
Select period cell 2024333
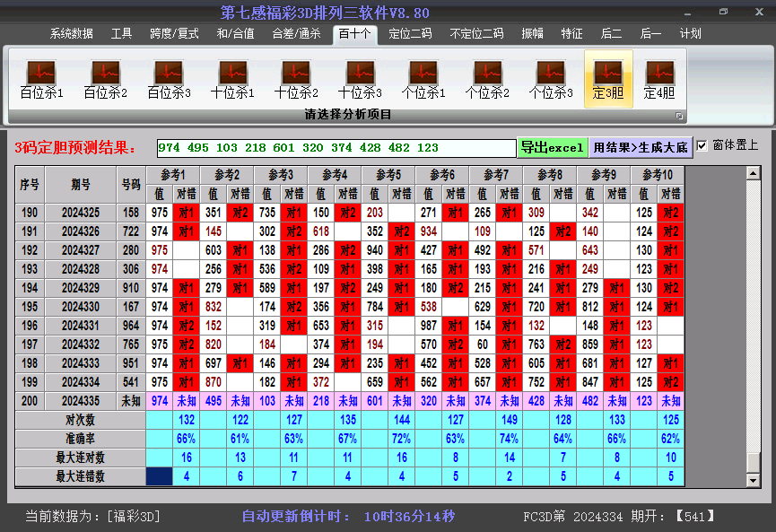tap(81, 363)
